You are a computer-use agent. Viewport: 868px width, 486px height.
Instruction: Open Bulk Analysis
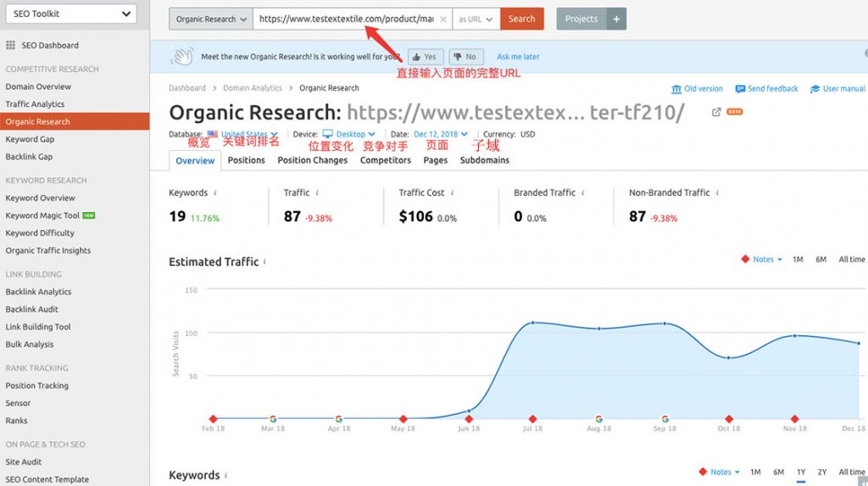(x=30, y=344)
